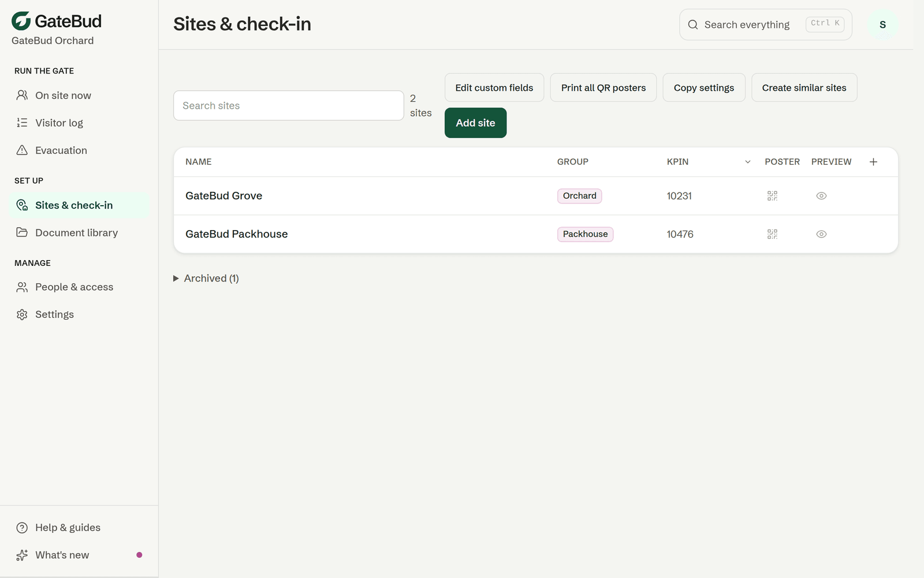Viewport: 924px width, 578px height.
Task: Click the Settings gear icon
Action: click(22, 314)
